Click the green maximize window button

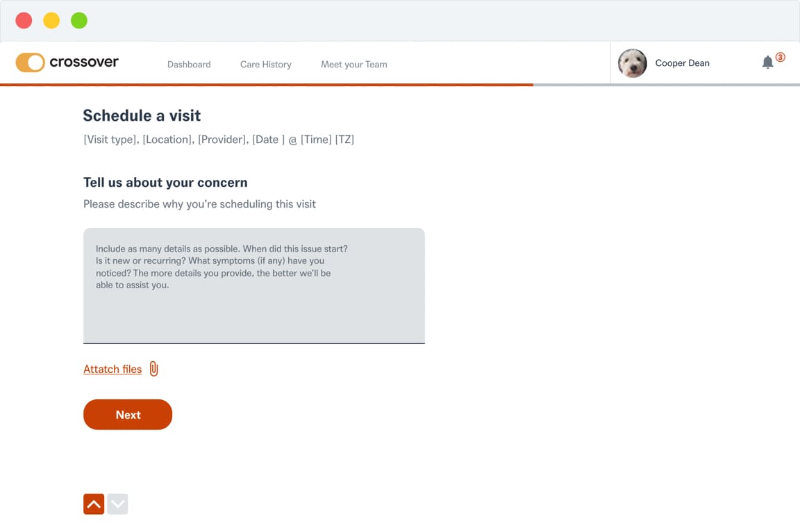79,21
